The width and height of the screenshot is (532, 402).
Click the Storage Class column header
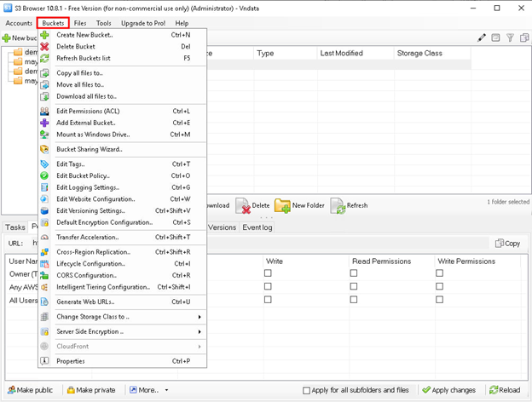419,53
